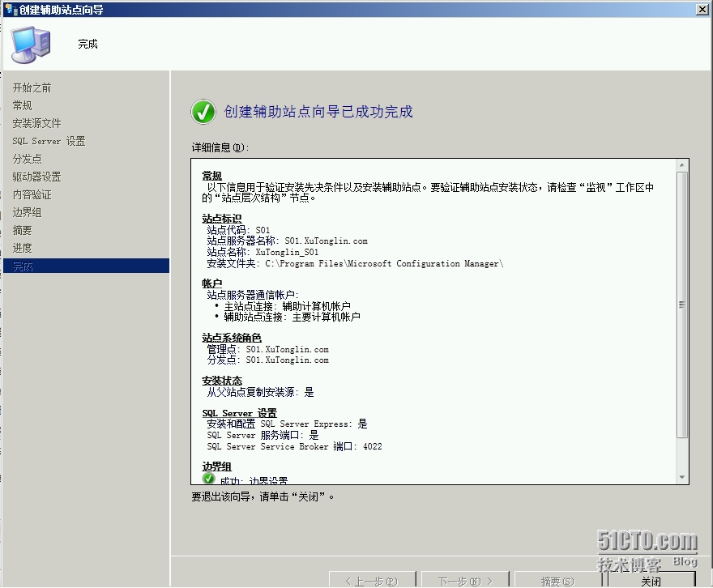The image size is (713, 588).
Task: Click the 常规 heading in the details box
Action: click(x=212, y=176)
